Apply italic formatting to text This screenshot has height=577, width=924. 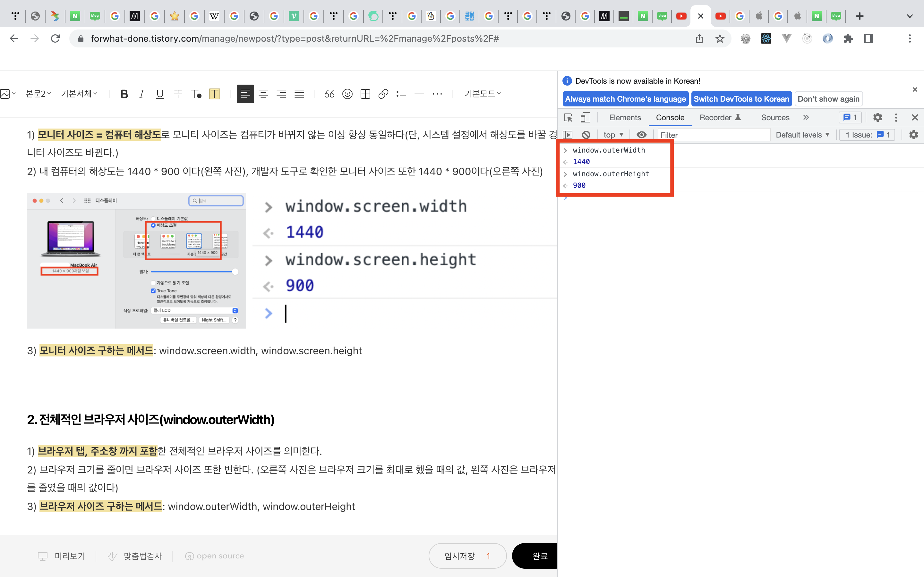(142, 94)
